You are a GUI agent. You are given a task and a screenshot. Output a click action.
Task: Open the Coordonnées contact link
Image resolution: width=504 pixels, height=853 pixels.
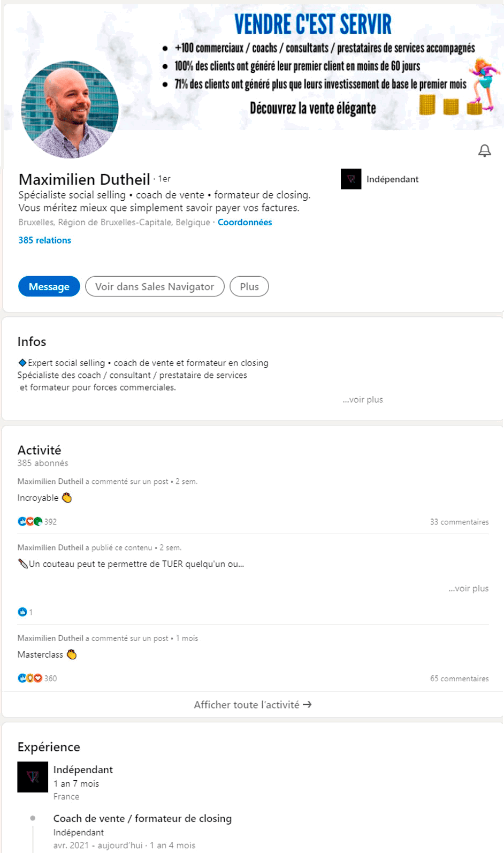245,222
